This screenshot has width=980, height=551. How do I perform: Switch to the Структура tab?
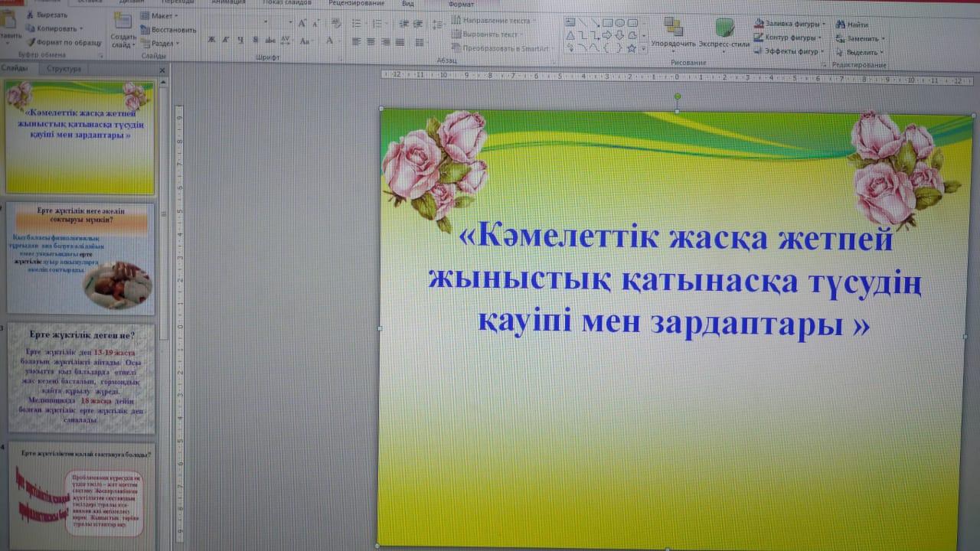pos(64,69)
